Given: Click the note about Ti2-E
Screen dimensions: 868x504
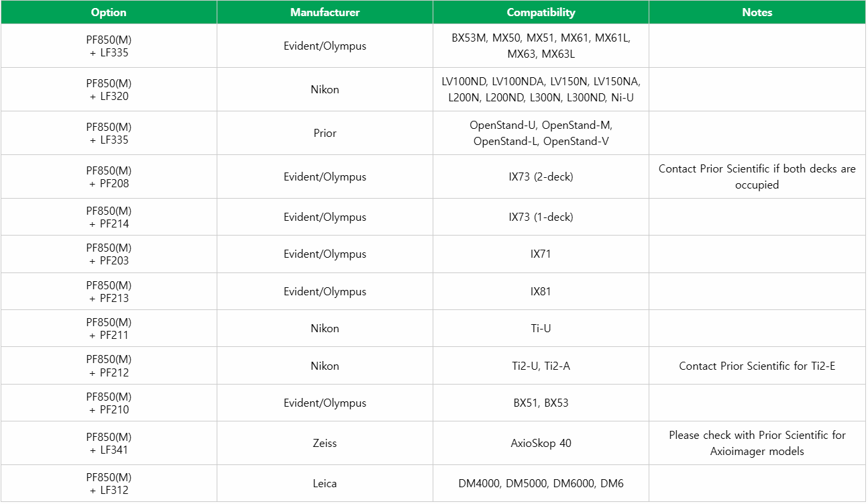Looking at the screenshot, I should (757, 366).
